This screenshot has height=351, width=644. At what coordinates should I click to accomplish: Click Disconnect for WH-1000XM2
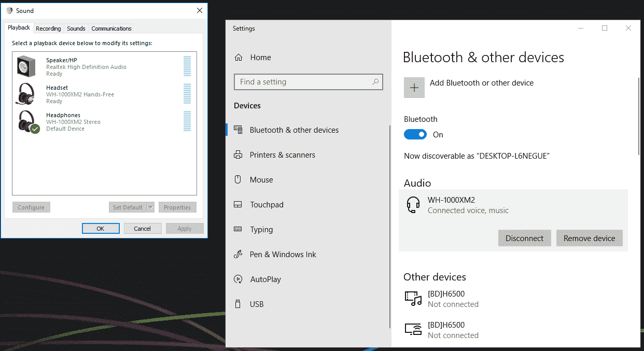pyautogui.click(x=524, y=238)
